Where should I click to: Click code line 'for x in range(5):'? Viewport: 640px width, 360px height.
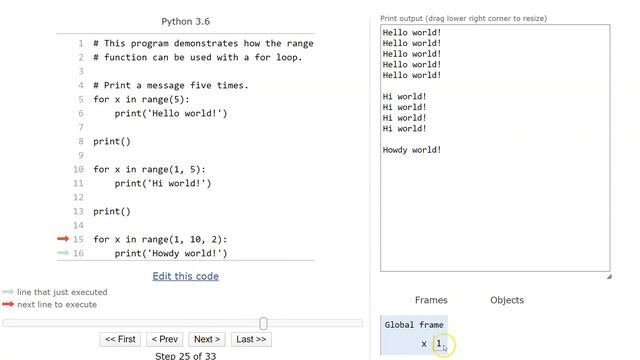tap(141, 100)
